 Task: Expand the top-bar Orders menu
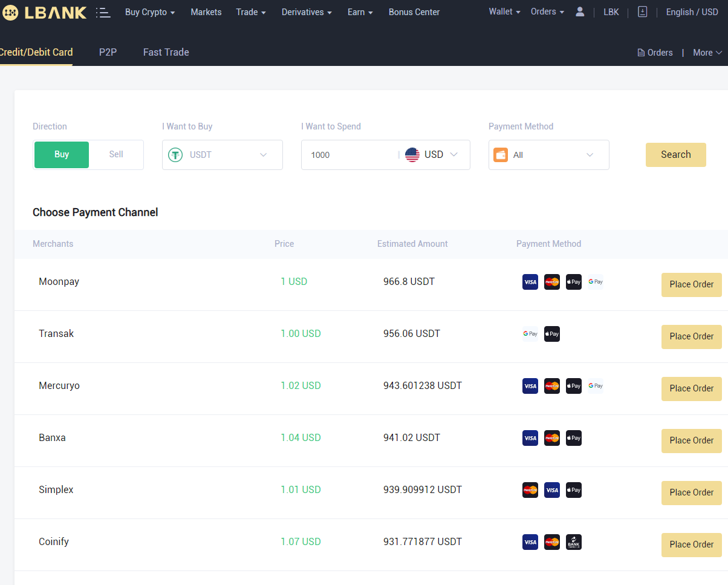[x=548, y=11]
